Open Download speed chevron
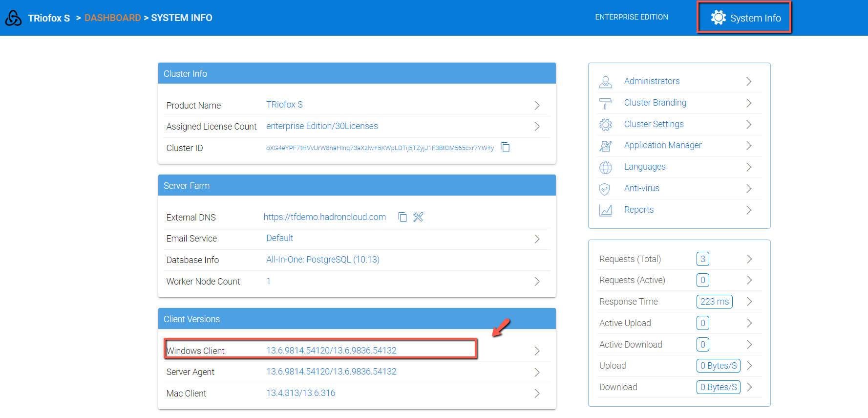868x418 pixels. pyautogui.click(x=749, y=387)
